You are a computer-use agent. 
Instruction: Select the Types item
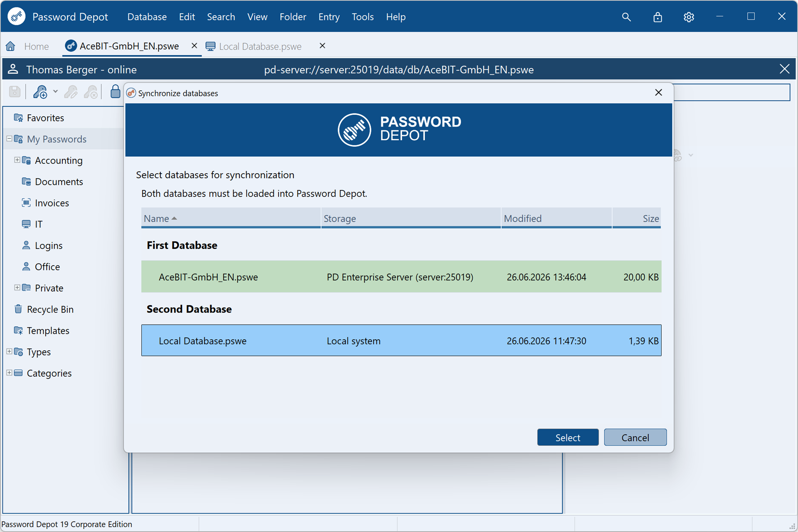(39, 352)
